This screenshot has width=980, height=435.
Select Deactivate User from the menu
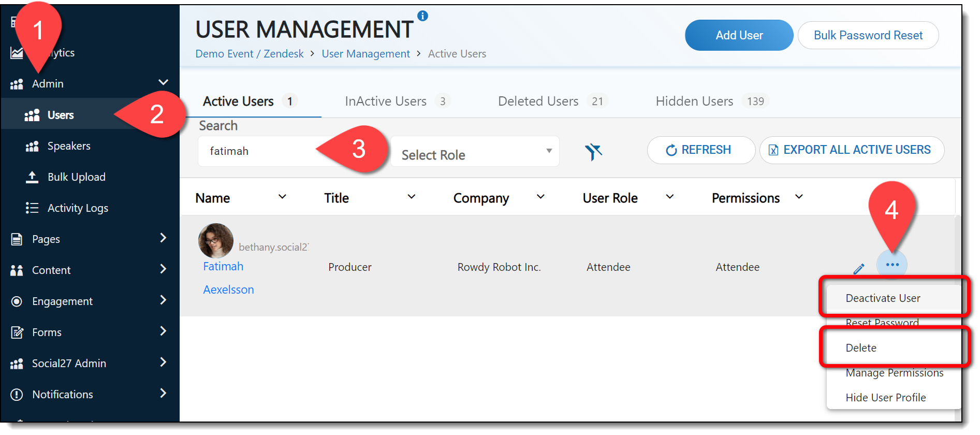click(883, 298)
